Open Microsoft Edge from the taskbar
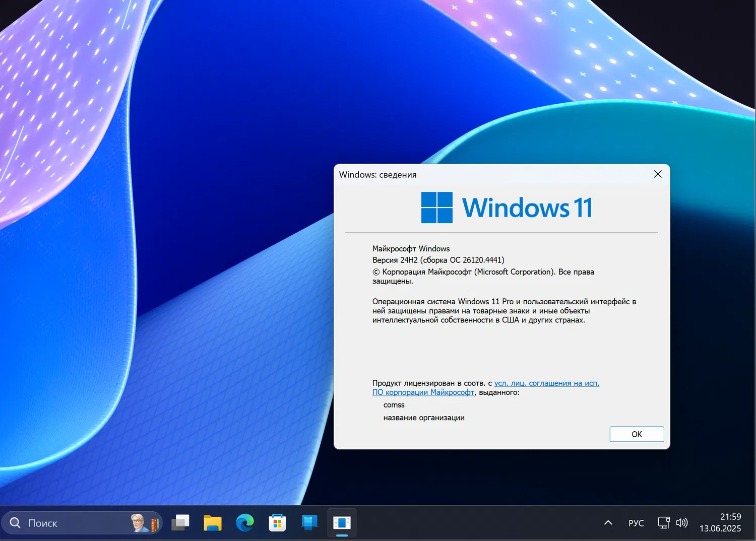Viewport: 756px width, 541px height. tap(245, 523)
